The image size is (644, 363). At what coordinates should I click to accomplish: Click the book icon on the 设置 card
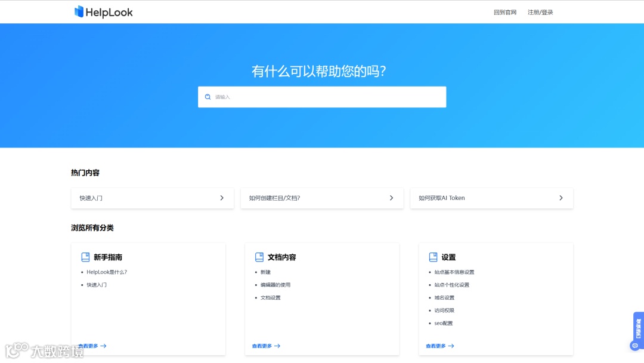click(x=432, y=257)
